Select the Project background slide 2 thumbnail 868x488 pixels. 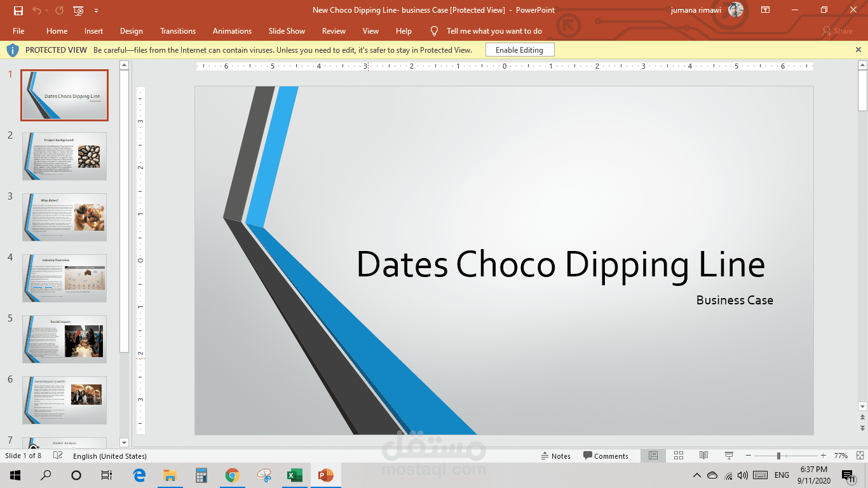[64, 156]
